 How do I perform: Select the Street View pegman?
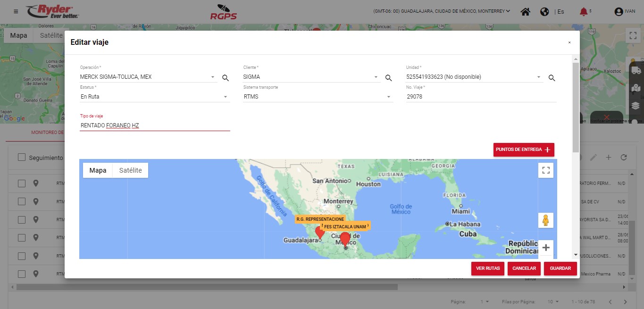pyautogui.click(x=546, y=220)
